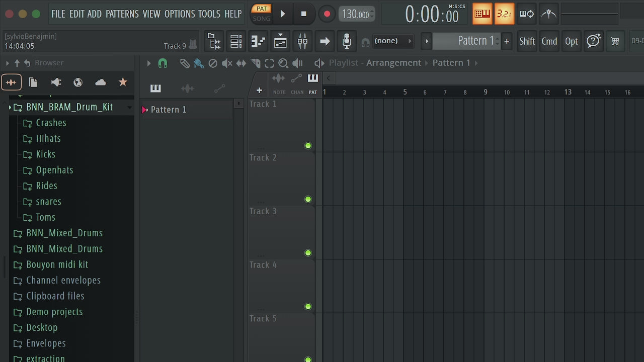
Task: Toggle the playlist magnet snap icon
Action: (163, 63)
